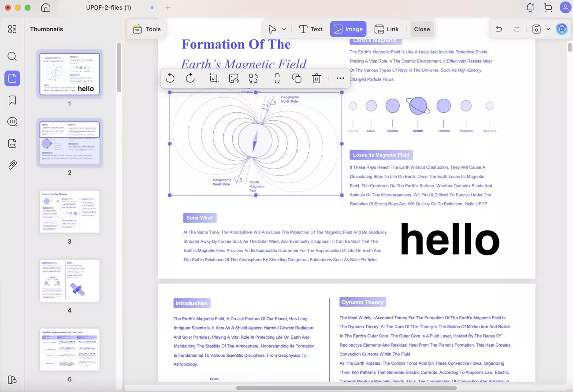This screenshot has height=392, width=573.
Task: Open more options for selected image
Action: coord(340,78)
